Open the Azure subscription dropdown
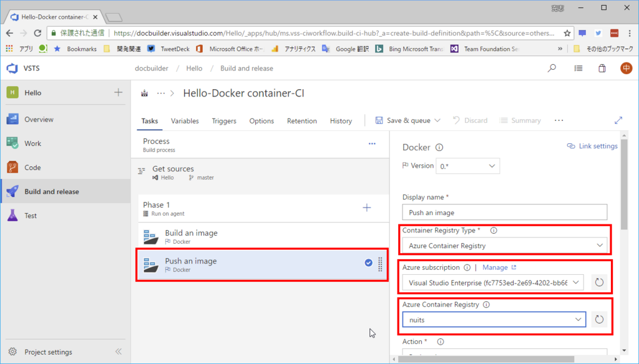This screenshot has height=364, width=639. 493,282
